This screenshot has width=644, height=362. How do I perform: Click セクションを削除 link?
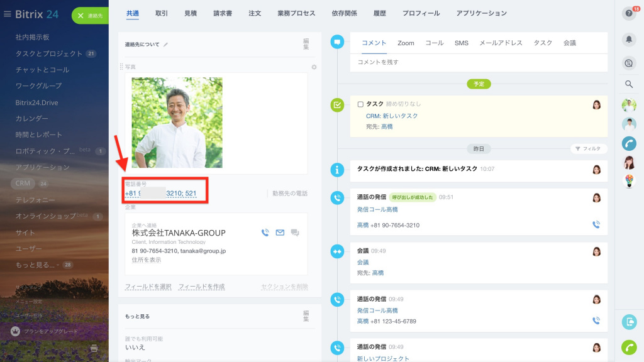[x=285, y=287]
